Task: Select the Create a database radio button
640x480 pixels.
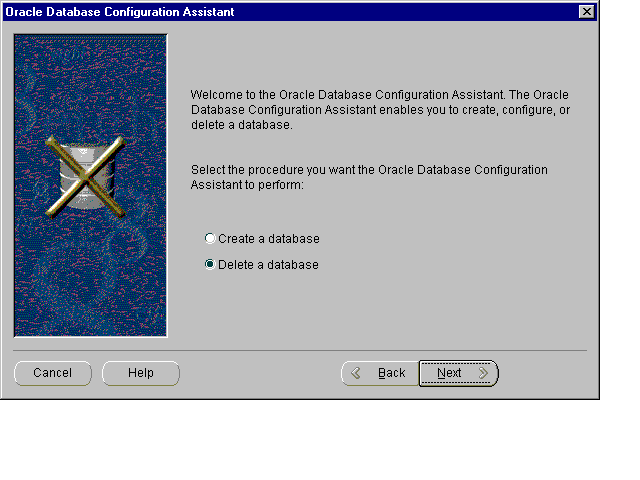Action: pos(210,239)
